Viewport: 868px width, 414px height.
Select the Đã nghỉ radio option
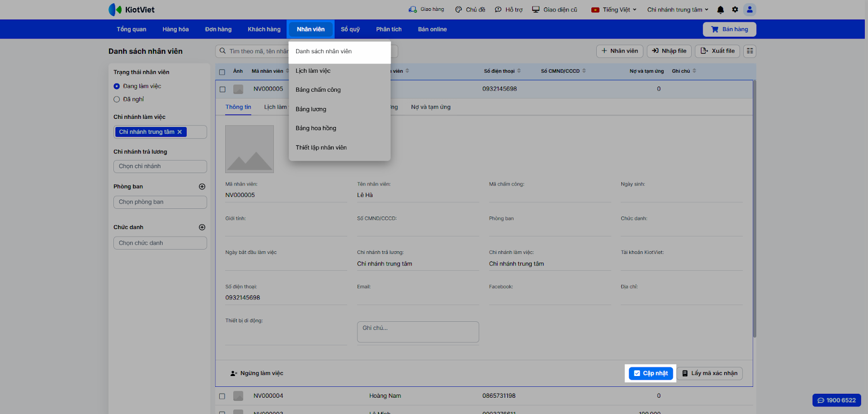click(x=117, y=99)
